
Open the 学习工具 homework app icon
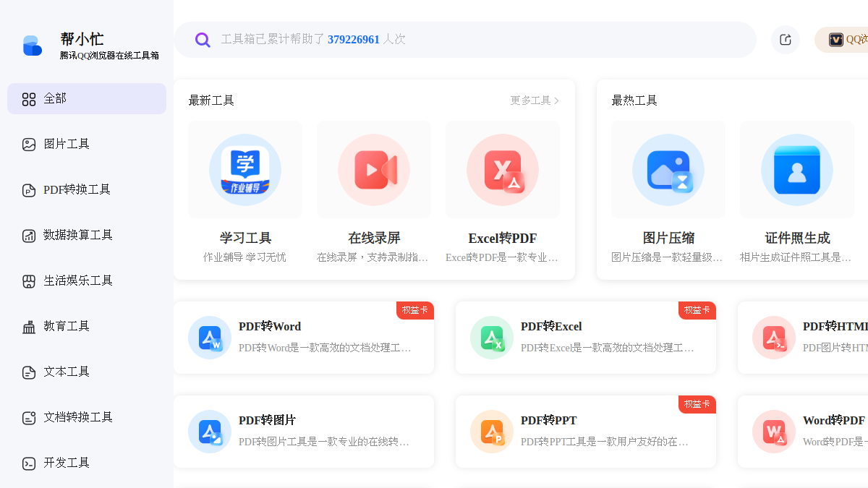(245, 170)
